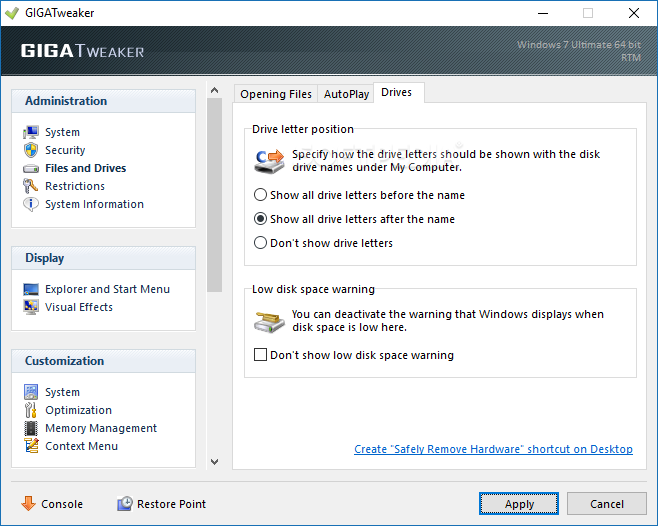The image size is (658, 526).
Task: Close the GIGATweaker window
Action: 634,13
